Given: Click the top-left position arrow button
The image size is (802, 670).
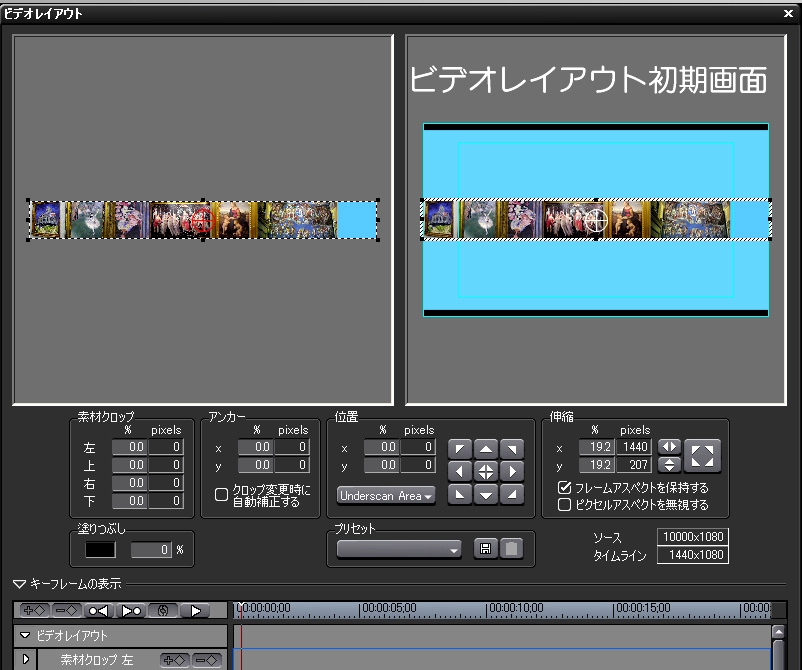Looking at the screenshot, I should pyautogui.click(x=459, y=447).
